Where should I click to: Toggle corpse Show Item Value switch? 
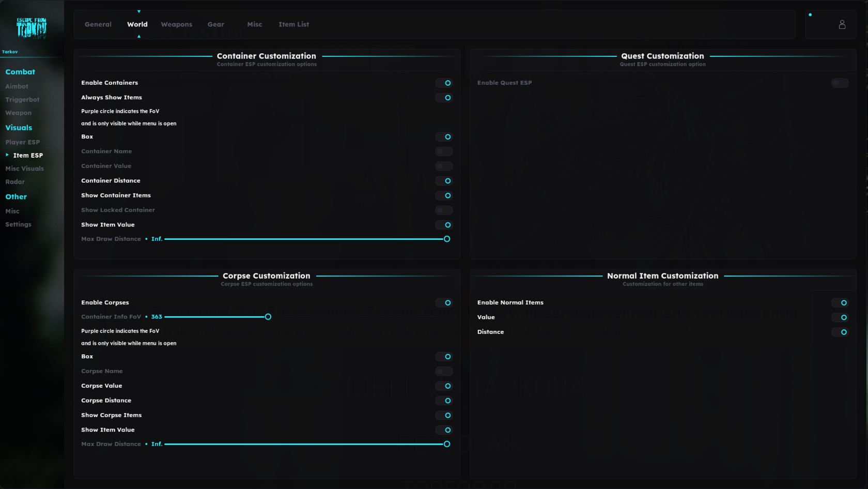[444, 430]
